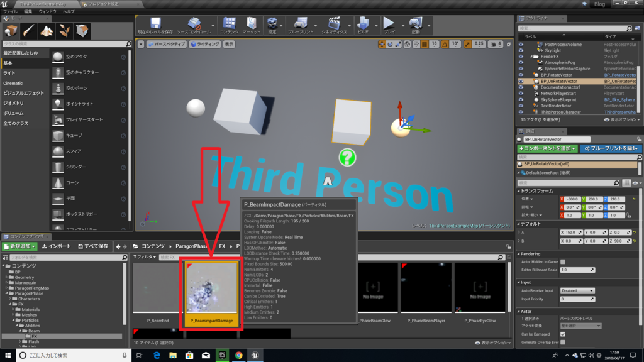Switch to Project Settings tab
The image size is (644, 362).
tap(104, 4)
